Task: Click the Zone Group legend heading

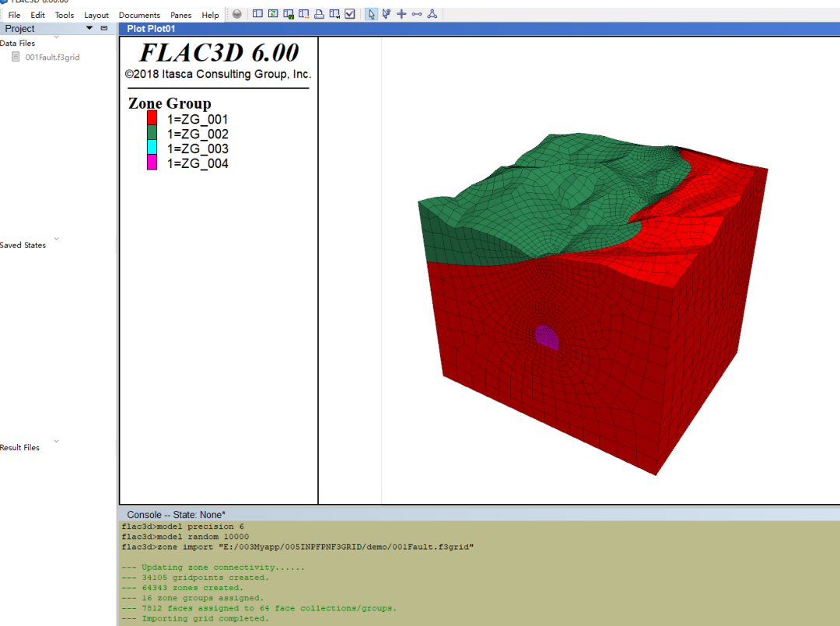Action: tap(170, 103)
